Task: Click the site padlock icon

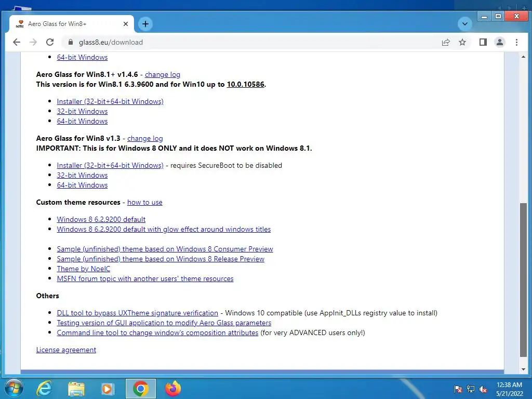Action: coord(71,42)
